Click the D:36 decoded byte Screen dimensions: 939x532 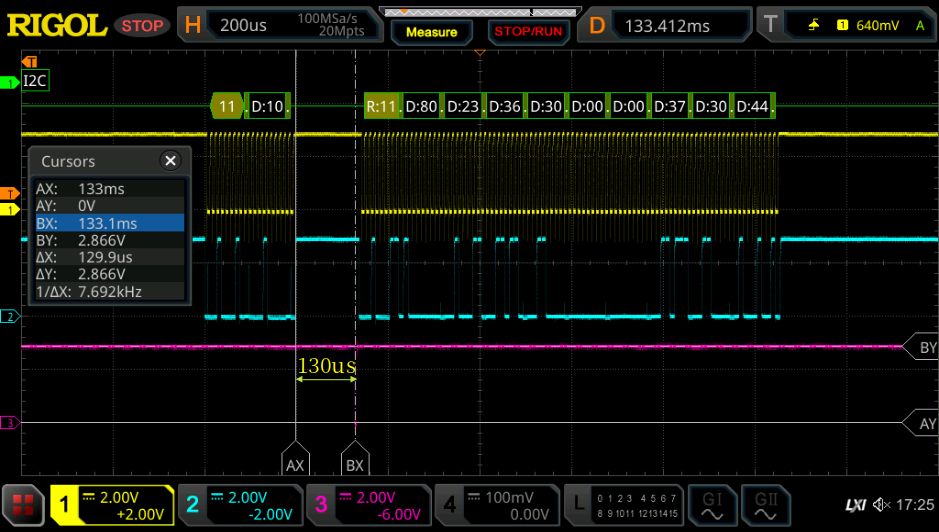pos(504,107)
